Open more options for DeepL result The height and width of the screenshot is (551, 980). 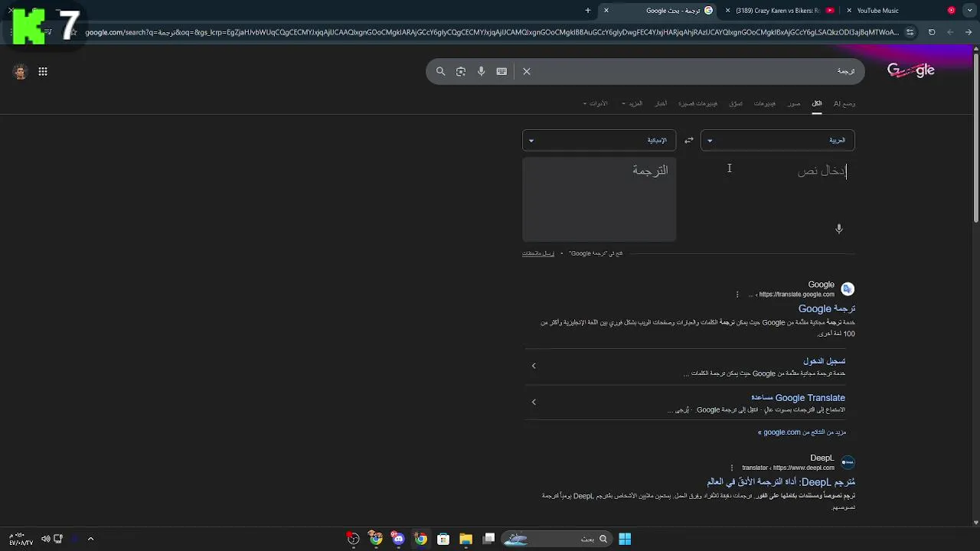[x=732, y=468]
